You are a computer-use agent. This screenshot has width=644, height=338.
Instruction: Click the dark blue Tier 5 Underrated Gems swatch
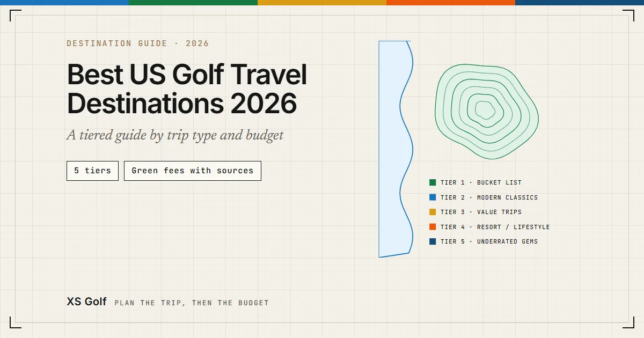tap(433, 241)
